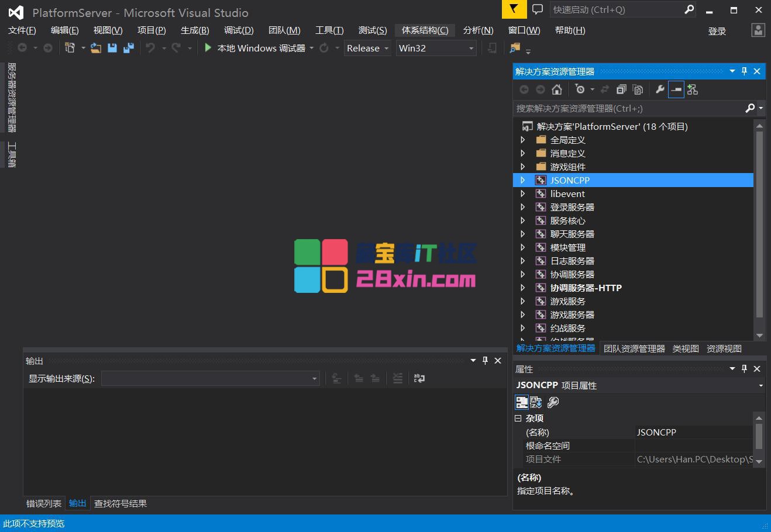Switch to the 资源视图 tab
The height and width of the screenshot is (532, 771).
tap(724, 348)
